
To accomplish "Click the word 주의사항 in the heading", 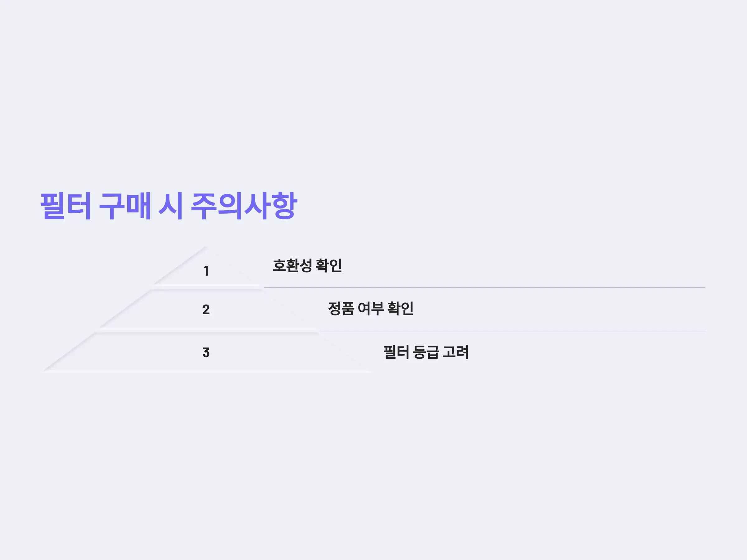I will tap(244, 206).
